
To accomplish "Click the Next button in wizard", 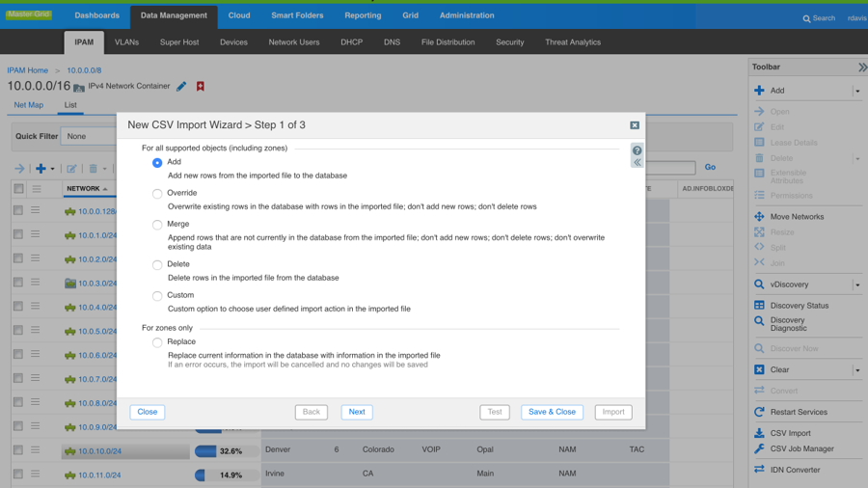I will [x=356, y=412].
